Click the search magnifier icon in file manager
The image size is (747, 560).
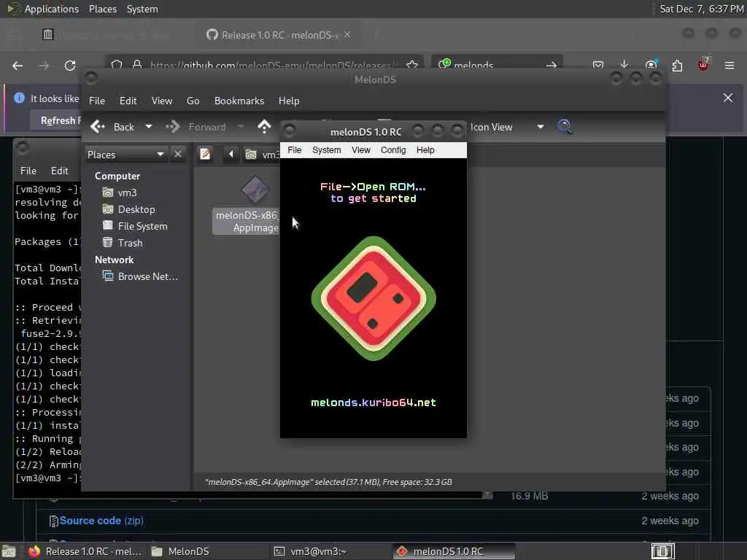pyautogui.click(x=565, y=127)
